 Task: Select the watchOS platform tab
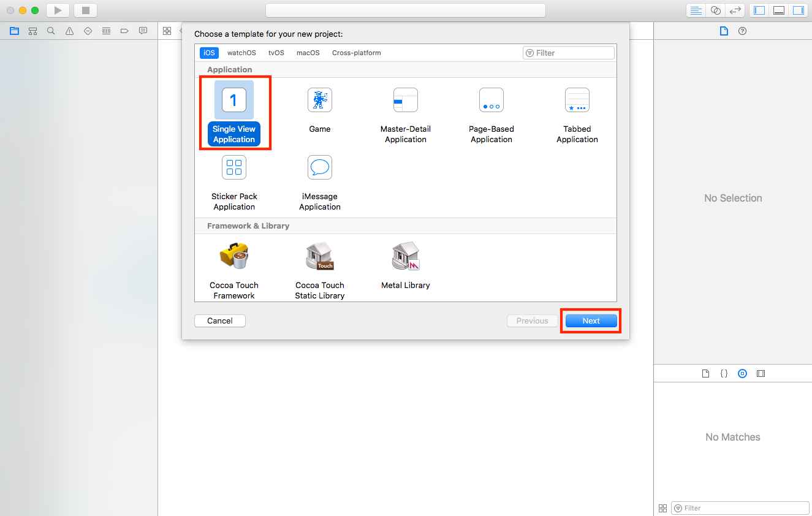pos(241,53)
